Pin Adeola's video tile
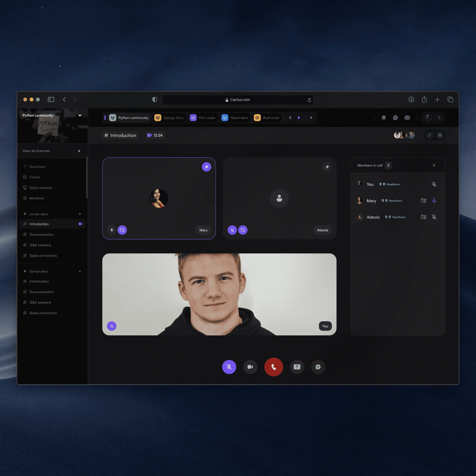The image size is (476, 476). 327,167
